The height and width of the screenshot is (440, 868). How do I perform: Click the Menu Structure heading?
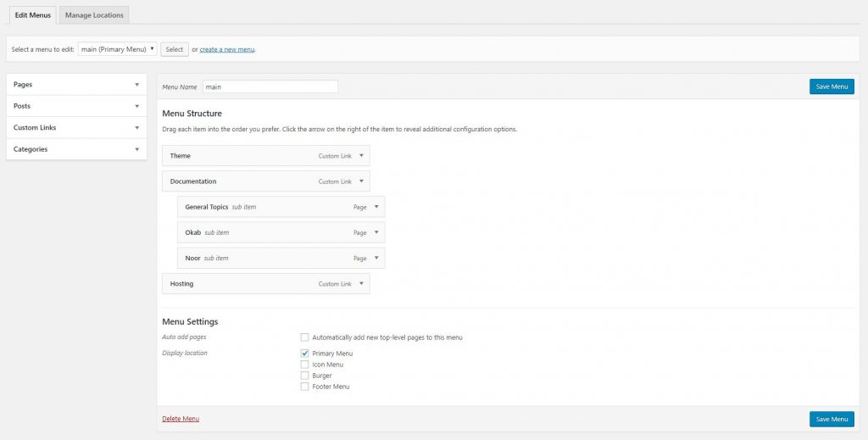click(x=192, y=114)
